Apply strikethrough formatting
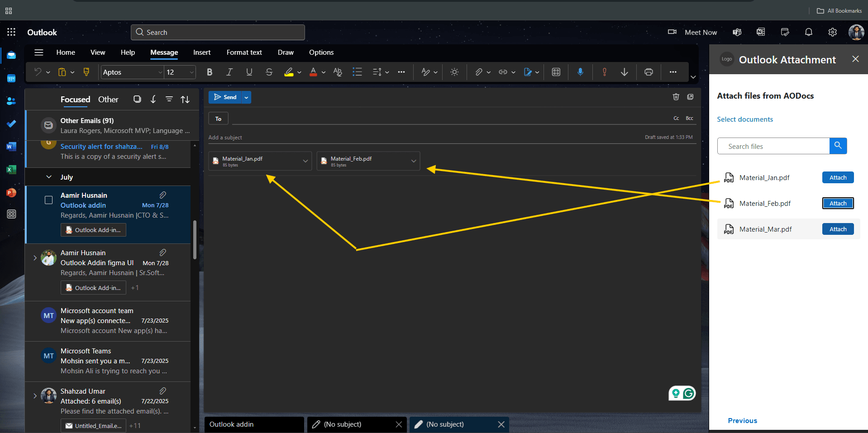 coord(269,72)
